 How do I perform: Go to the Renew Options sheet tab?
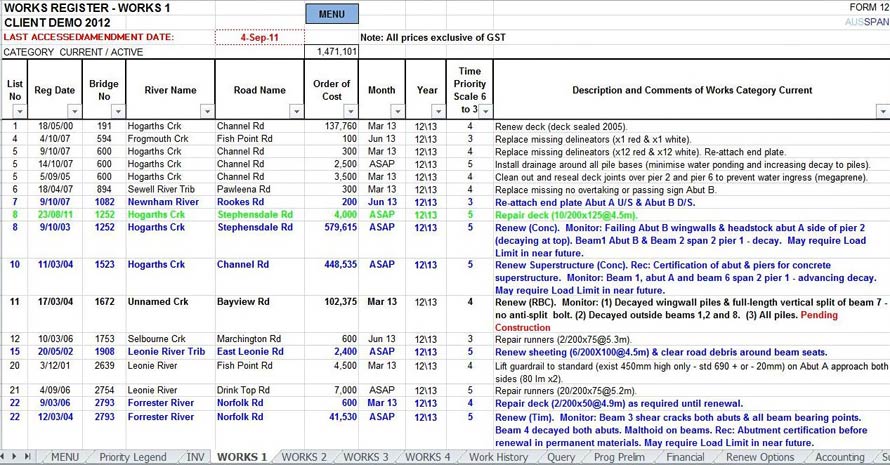tap(763, 457)
